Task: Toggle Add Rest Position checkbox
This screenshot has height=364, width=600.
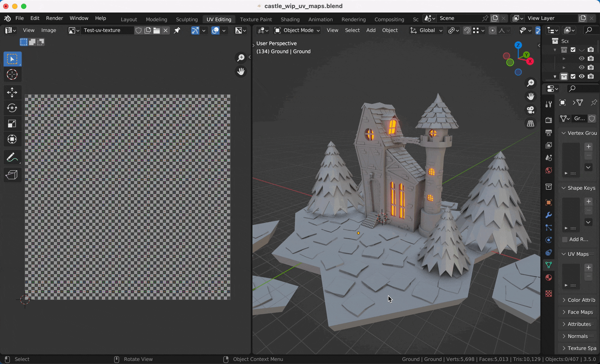Action: click(565, 239)
